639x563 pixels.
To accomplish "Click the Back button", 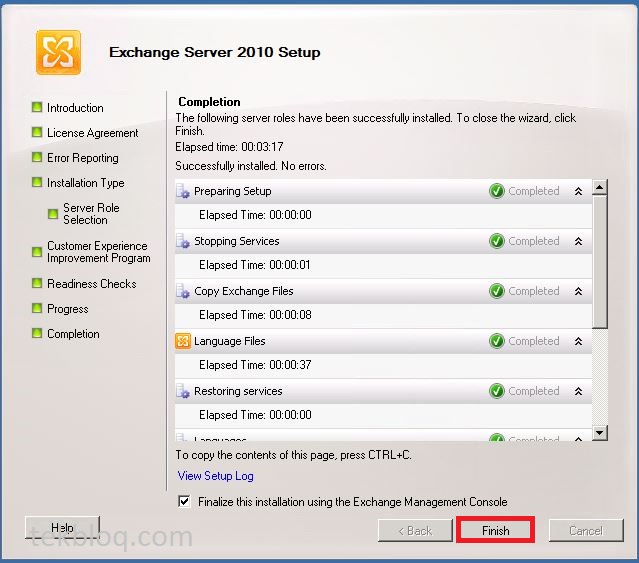I will (415, 530).
